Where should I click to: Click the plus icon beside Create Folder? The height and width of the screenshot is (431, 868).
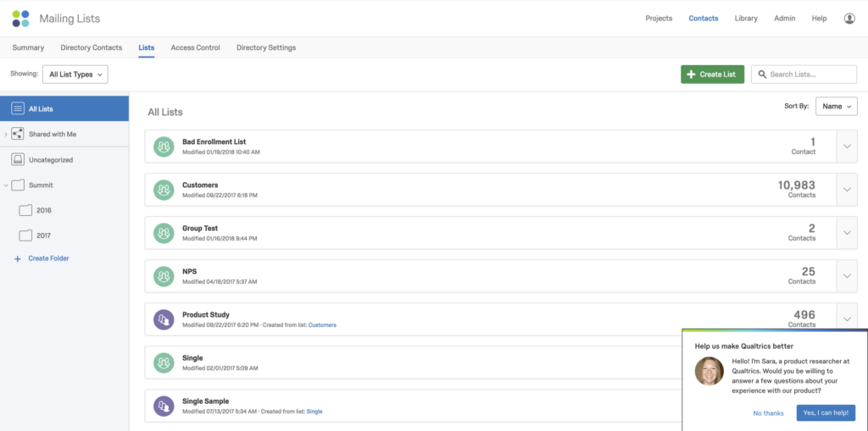pyautogui.click(x=17, y=258)
